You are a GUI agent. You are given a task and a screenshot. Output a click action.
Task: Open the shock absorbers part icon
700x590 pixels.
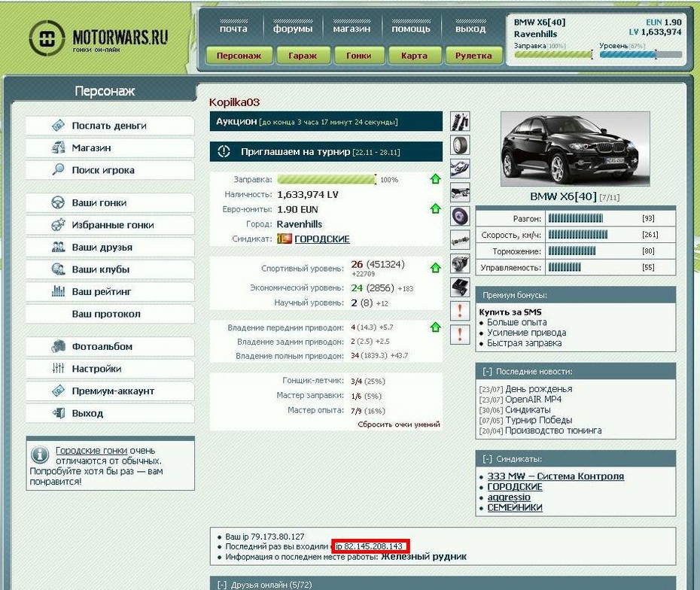460,121
